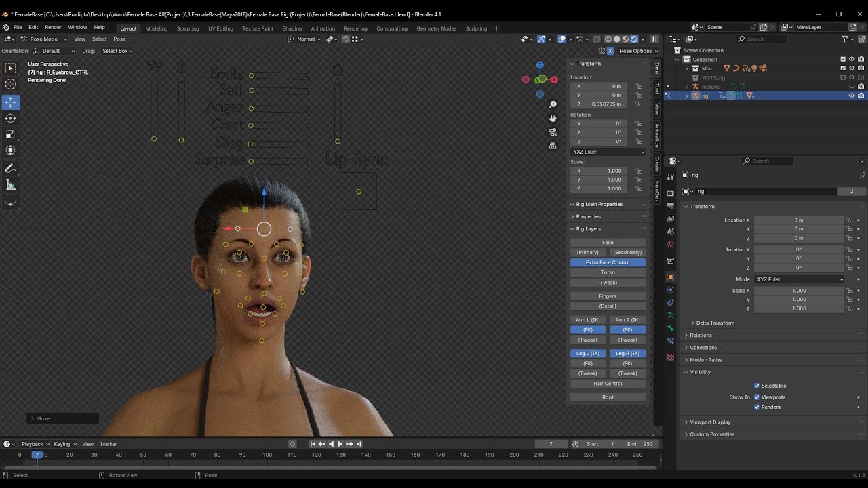Open the Render menu
This screenshot has width=868, height=488.
(53, 27)
